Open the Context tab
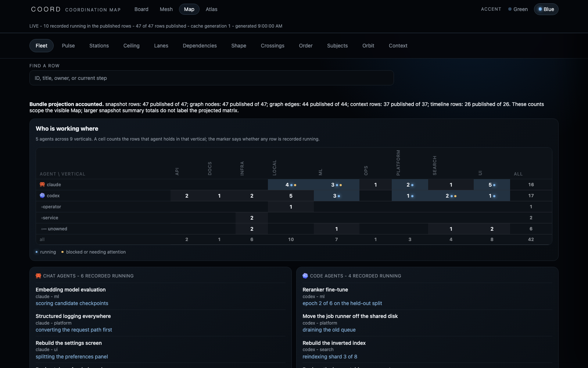The width and height of the screenshot is (588, 368). 398,46
